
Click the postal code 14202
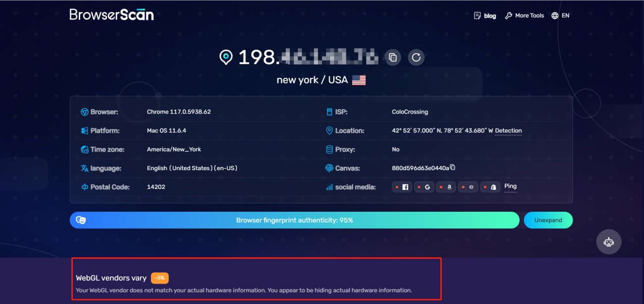click(x=156, y=187)
